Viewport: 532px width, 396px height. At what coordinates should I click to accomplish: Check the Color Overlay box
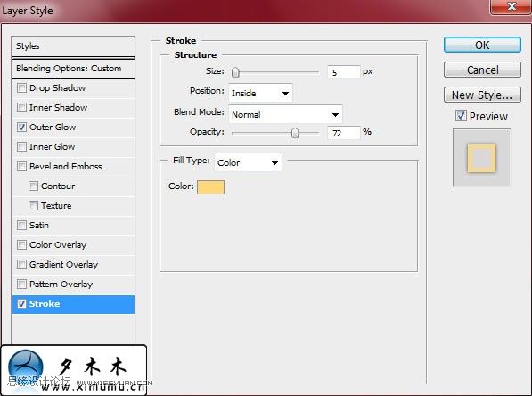[x=21, y=245]
